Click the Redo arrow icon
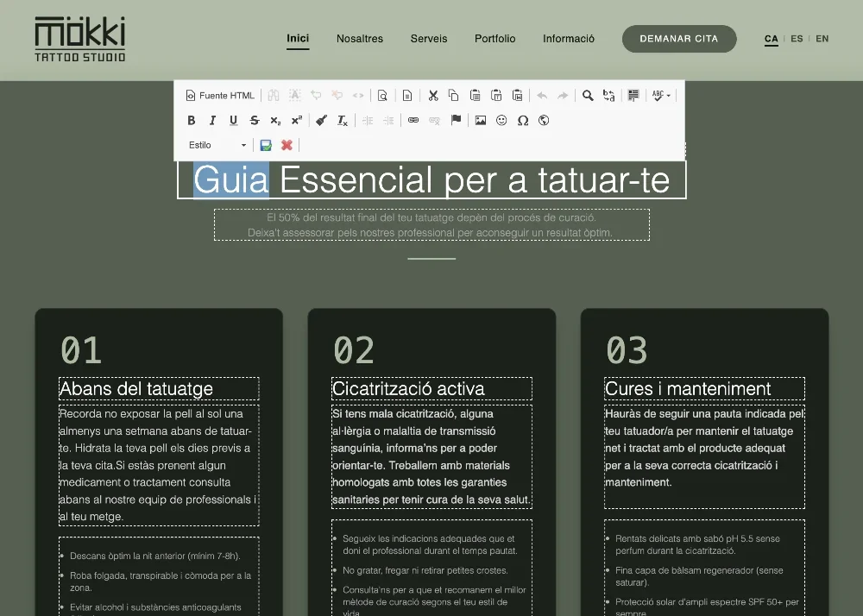 (x=563, y=96)
